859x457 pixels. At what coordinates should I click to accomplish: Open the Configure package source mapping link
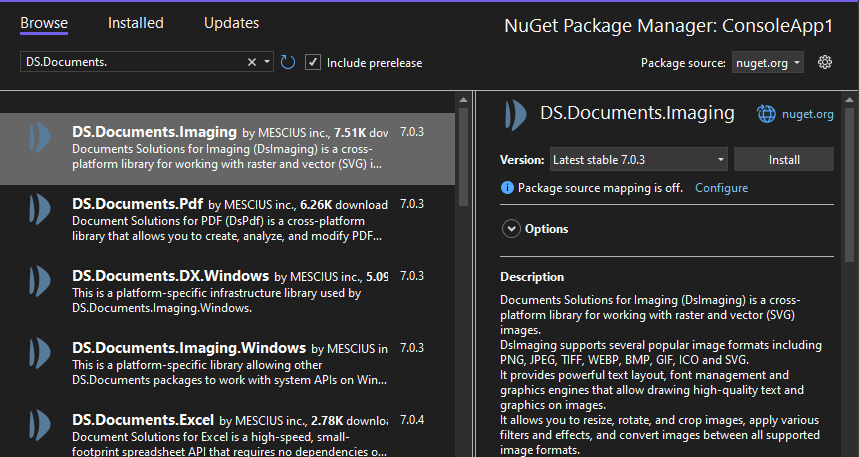(721, 188)
